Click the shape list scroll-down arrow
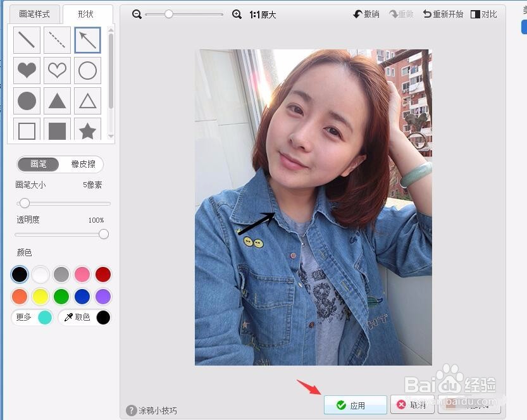This screenshot has height=420, width=527. point(111,136)
